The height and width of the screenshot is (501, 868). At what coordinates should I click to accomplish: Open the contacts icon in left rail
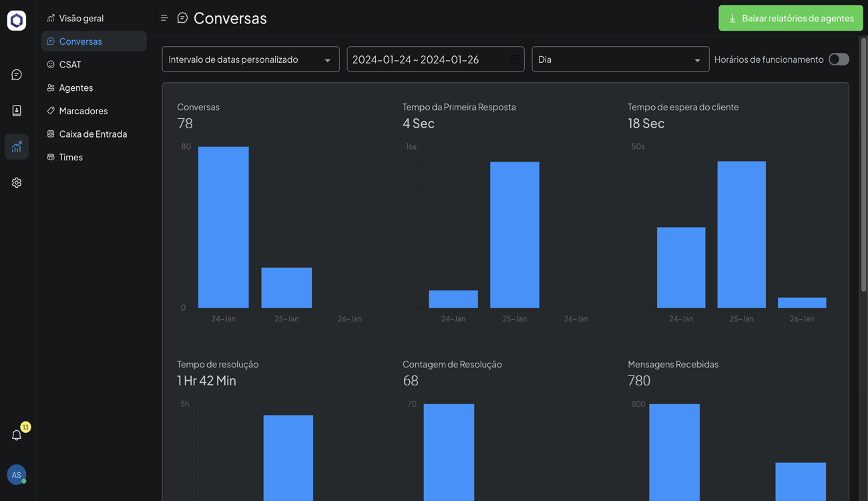17,110
